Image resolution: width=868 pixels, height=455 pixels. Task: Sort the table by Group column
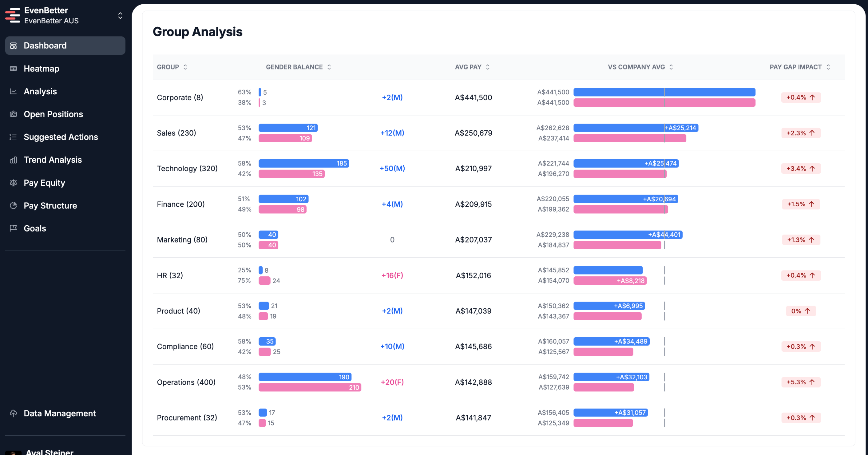pyautogui.click(x=172, y=67)
